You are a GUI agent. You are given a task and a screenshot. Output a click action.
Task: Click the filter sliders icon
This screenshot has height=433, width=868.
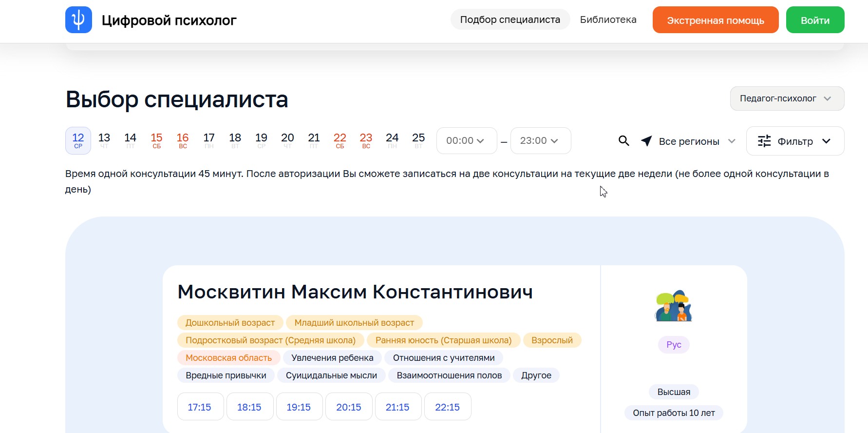[x=764, y=141]
